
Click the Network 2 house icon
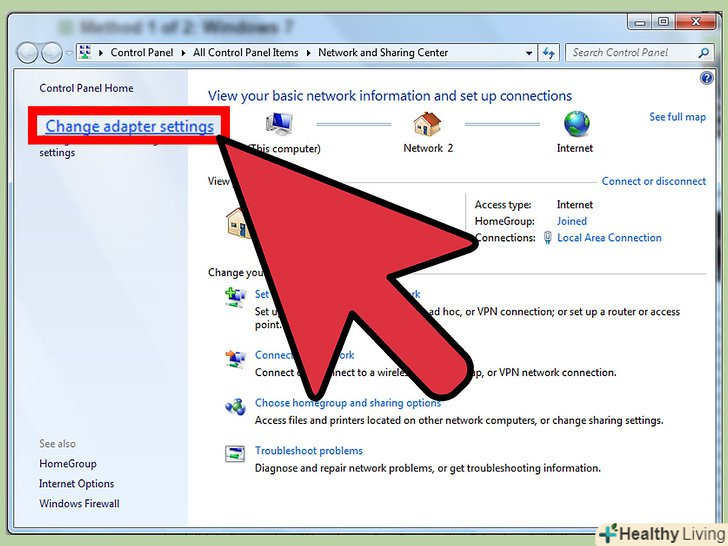[428, 124]
